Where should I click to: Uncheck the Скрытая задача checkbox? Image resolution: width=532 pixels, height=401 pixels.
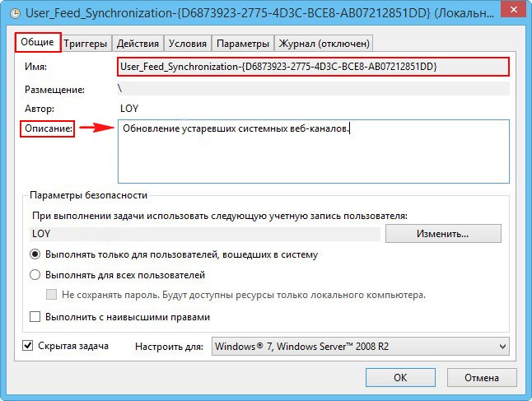click(28, 346)
